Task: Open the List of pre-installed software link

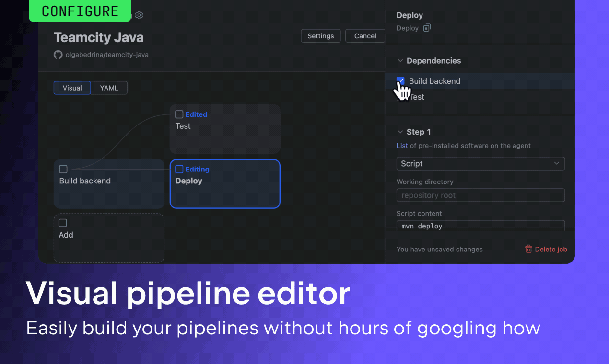Action: point(402,146)
